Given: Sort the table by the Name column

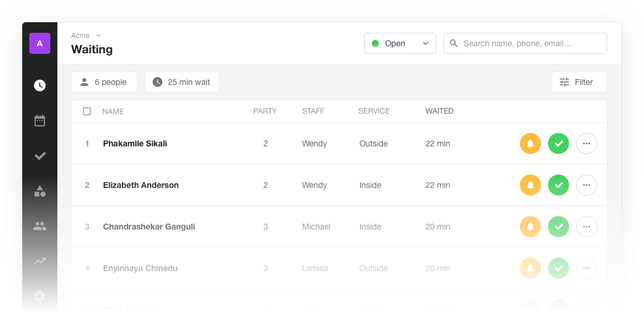Looking at the screenshot, I should (x=113, y=111).
